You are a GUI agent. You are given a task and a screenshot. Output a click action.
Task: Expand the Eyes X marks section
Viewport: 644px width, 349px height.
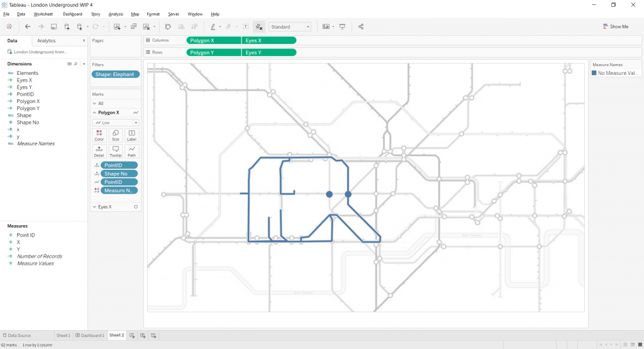pyautogui.click(x=94, y=207)
